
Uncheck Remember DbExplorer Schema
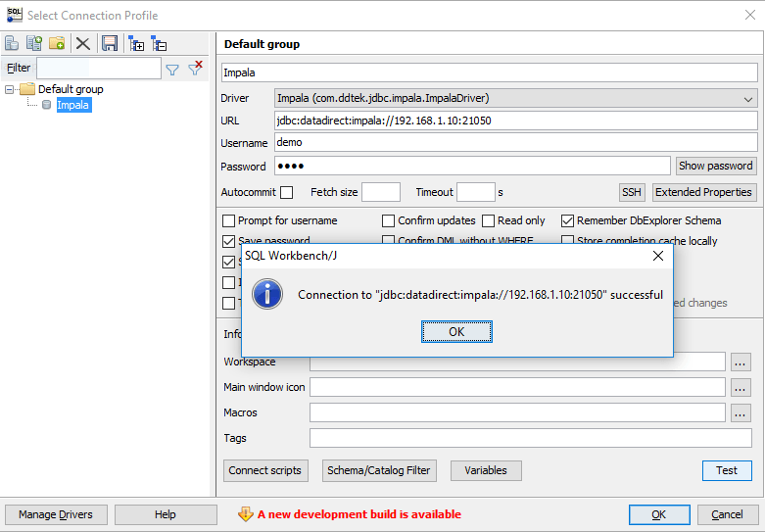(x=567, y=221)
